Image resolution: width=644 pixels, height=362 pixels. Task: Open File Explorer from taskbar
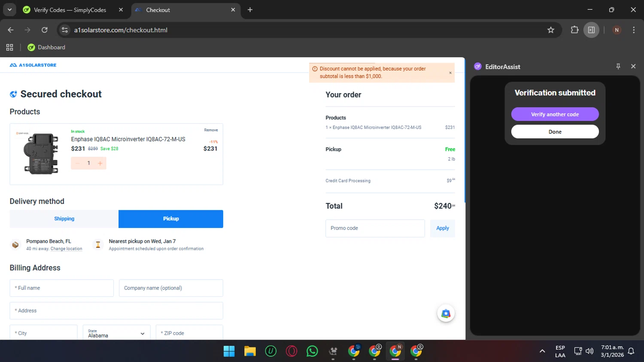click(x=250, y=351)
